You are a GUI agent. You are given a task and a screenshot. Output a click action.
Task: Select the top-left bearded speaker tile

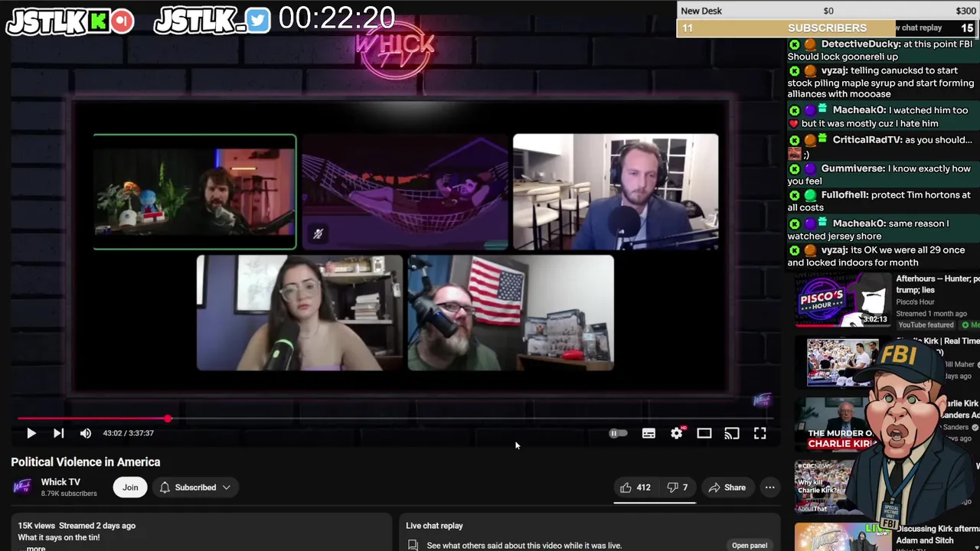194,192
